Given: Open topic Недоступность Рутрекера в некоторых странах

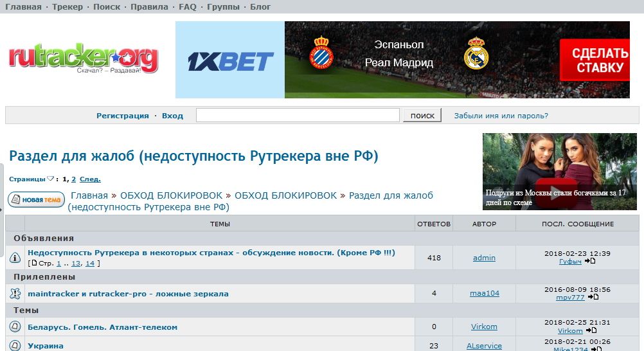Looking at the screenshot, I should [211, 253].
